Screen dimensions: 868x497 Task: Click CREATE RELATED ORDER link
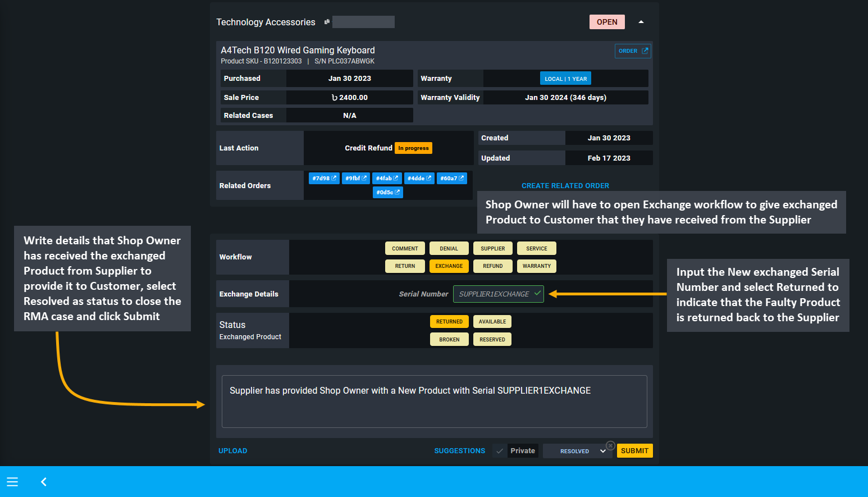pyautogui.click(x=565, y=186)
